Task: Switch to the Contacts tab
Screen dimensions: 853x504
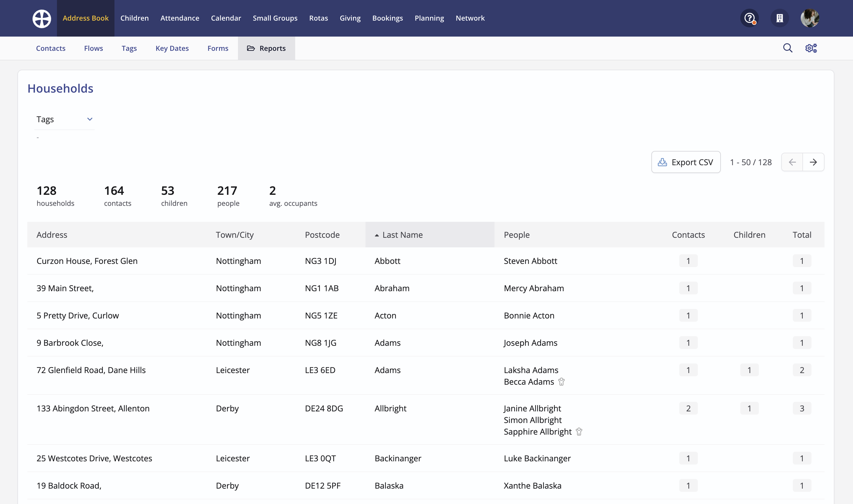Action: click(51, 48)
